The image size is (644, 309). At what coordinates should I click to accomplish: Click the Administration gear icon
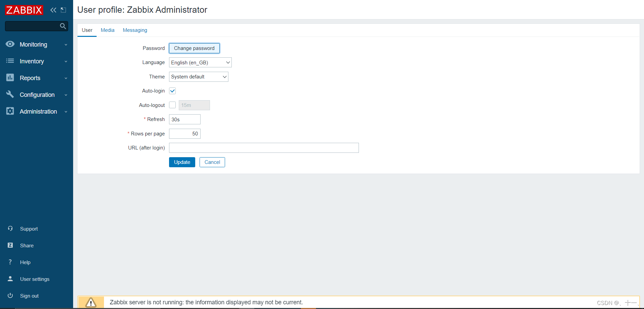10,111
